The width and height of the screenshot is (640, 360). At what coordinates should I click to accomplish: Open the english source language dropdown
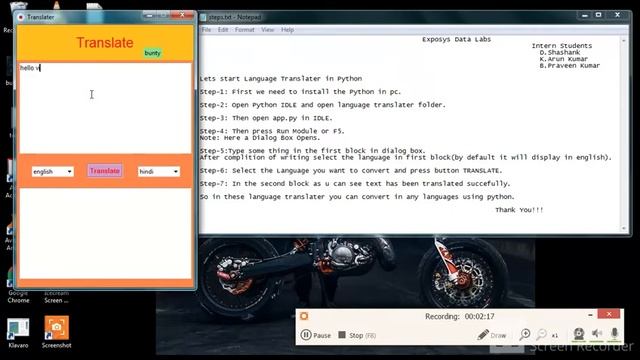coord(53,171)
